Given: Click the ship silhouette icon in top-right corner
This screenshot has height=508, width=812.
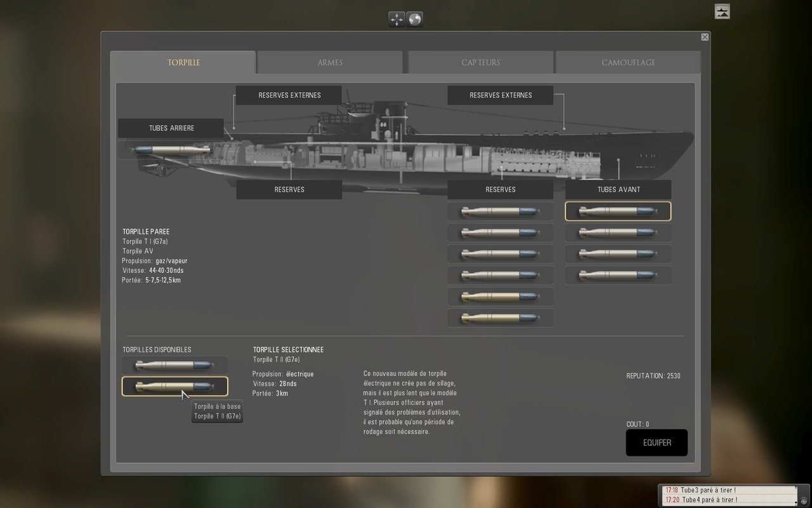Looking at the screenshot, I should coord(722,11).
